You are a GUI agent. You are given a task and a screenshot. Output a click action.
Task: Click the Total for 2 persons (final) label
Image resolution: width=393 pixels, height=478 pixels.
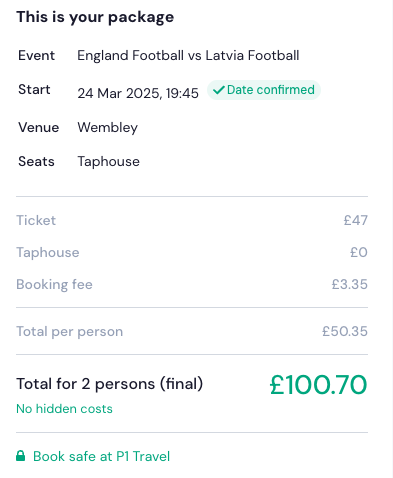point(110,384)
